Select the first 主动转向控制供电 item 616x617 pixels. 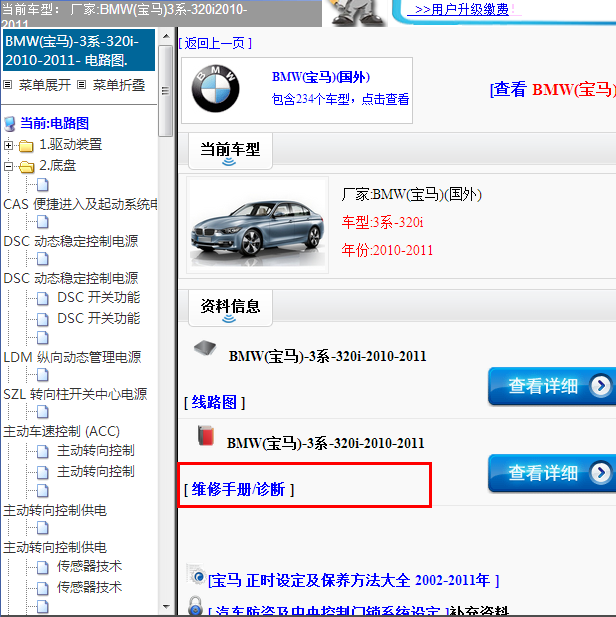tap(55, 510)
